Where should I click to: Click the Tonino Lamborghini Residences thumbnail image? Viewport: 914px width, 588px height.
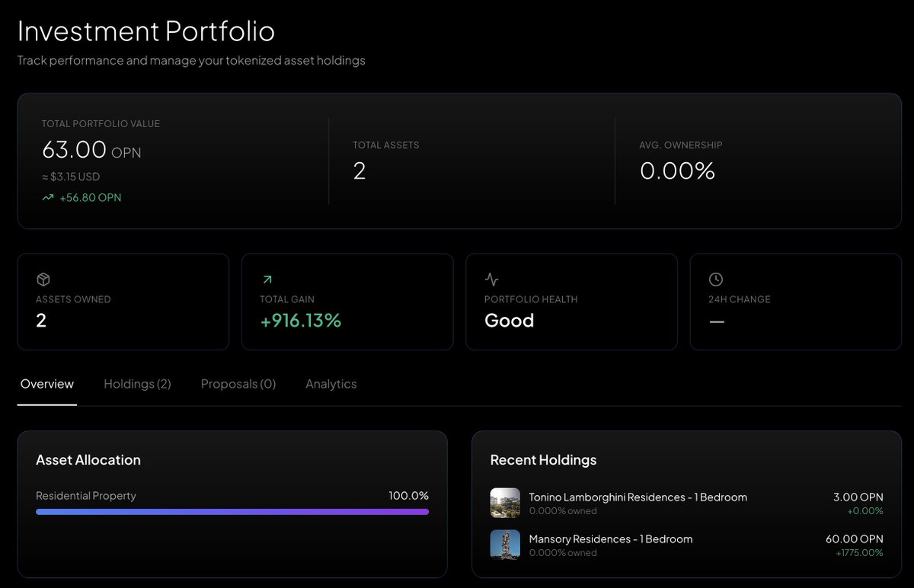505,503
